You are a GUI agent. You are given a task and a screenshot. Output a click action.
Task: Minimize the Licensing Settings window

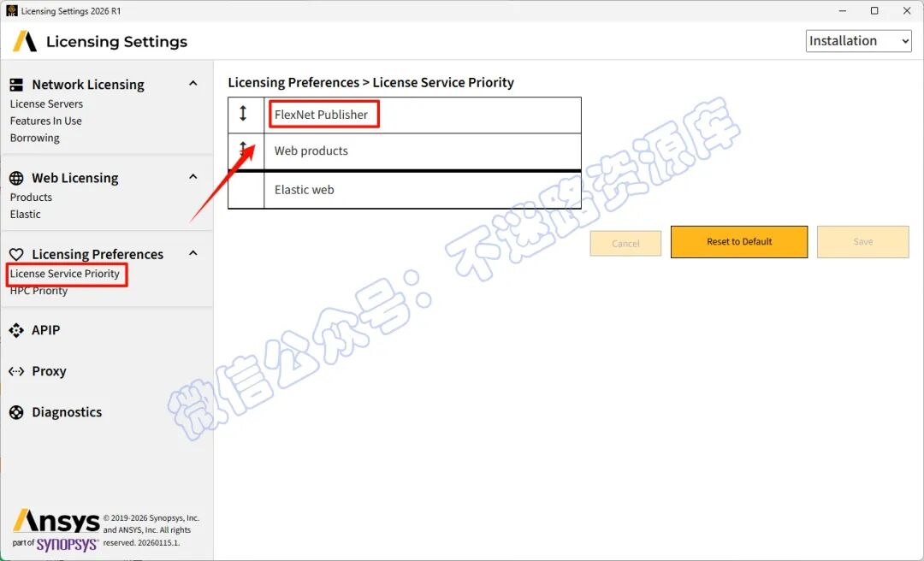(x=842, y=10)
